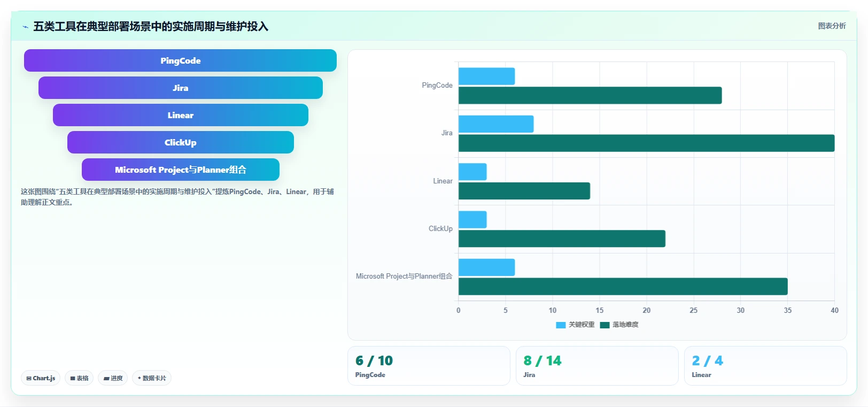The height and width of the screenshot is (407, 868).
Task: Click the 8 / 14 value in the Jira card
Action: pyautogui.click(x=542, y=361)
